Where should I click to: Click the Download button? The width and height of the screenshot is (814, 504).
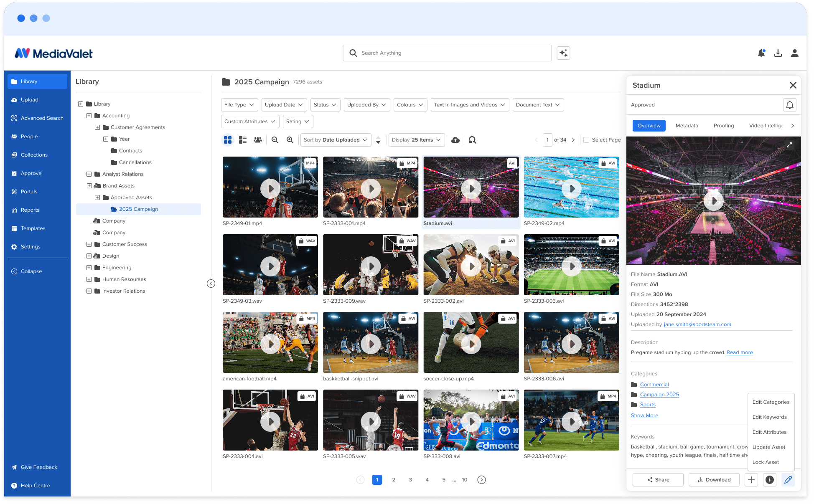714,480
